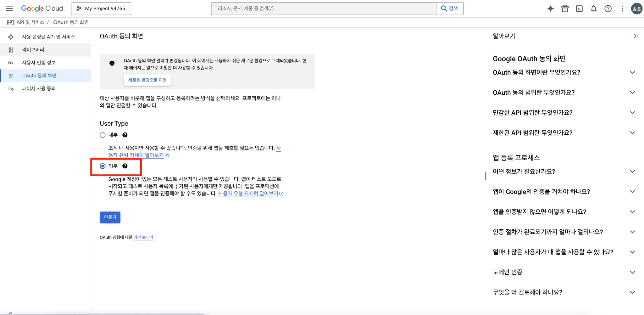Open the free trial gift icon

pyautogui.click(x=565, y=8)
